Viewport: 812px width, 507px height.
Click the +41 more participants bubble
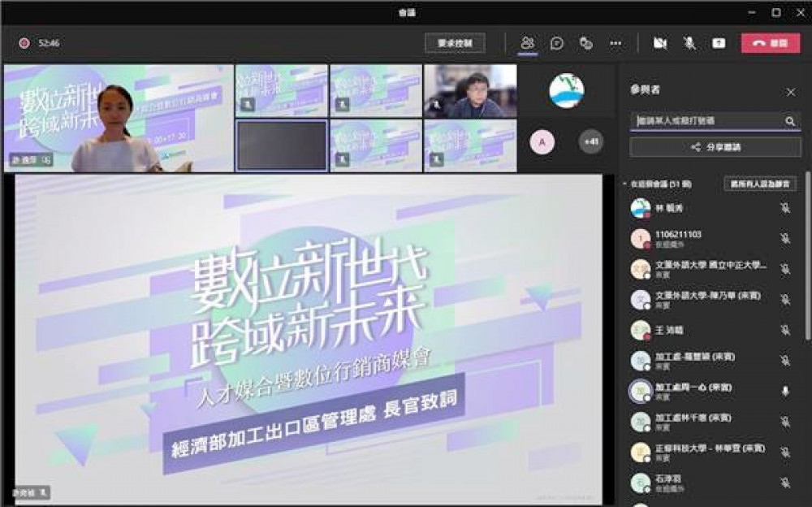pyautogui.click(x=591, y=141)
